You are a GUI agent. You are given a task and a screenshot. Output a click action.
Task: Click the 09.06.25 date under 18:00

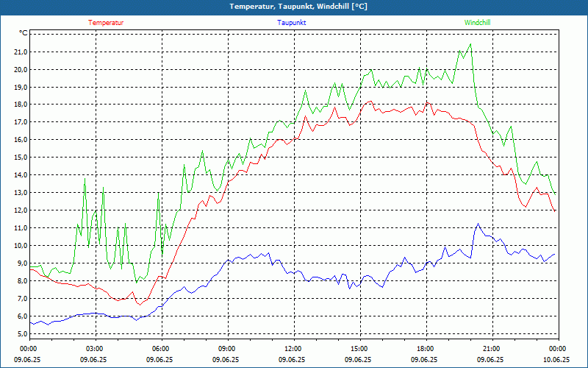pos(425,359)
